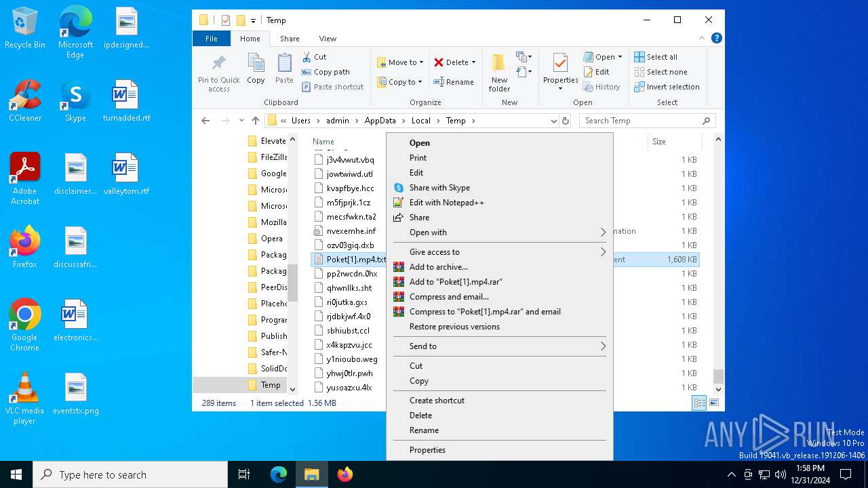Click the Explorer Help question icon

pos(716,39)
